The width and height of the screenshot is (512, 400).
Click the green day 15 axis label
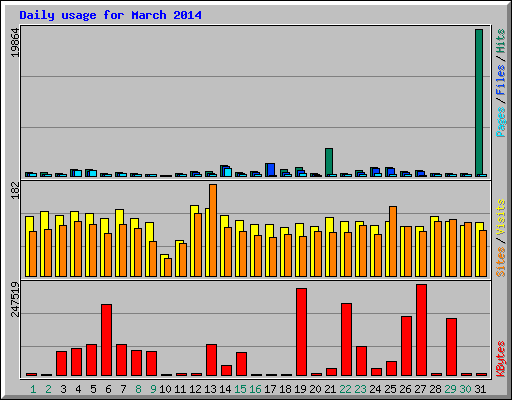coord(240,389)
